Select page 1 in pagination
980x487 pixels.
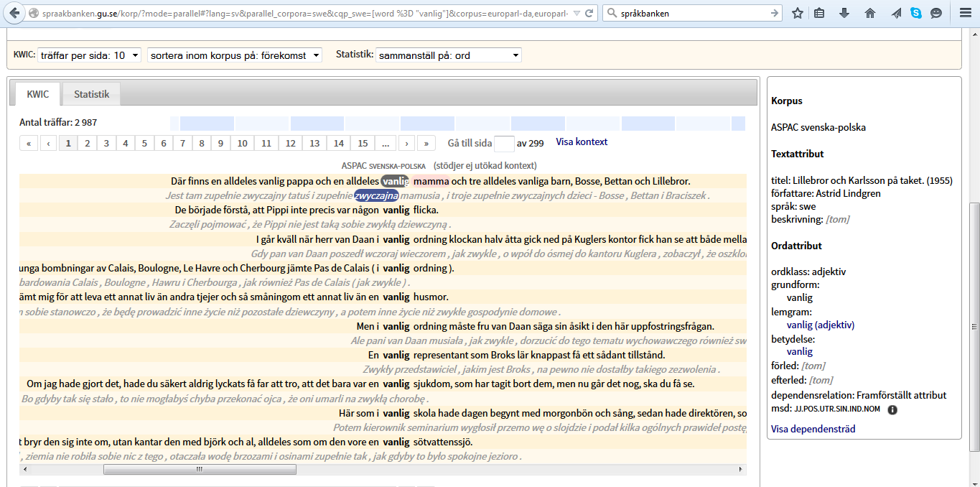[68, 143]
